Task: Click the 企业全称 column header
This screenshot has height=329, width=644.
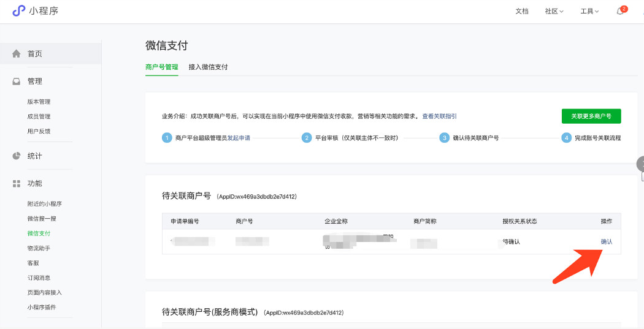Action: click(x=336, y=221)
